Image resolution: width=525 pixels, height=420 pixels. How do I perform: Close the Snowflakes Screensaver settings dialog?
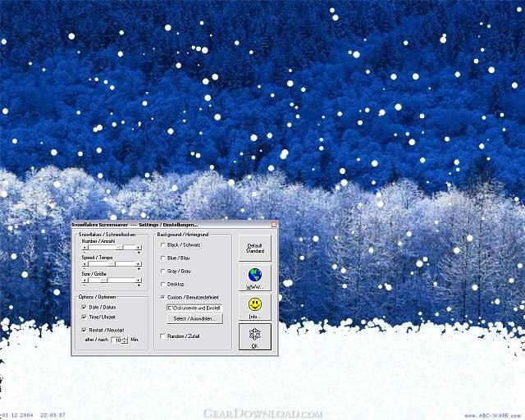click(274, 224)
